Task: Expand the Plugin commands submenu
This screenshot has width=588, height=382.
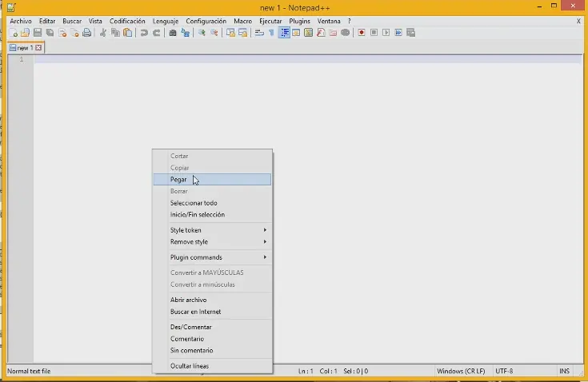Action: 212,257
